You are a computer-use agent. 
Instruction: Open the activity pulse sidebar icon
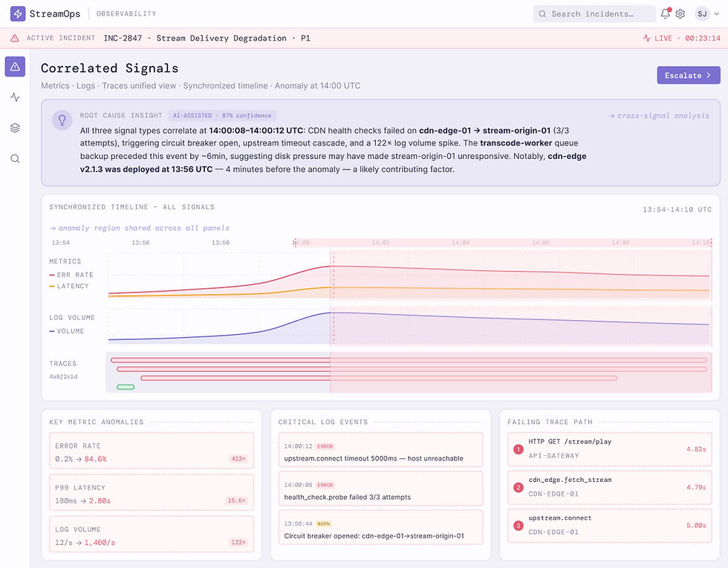[x=15, y=97]
